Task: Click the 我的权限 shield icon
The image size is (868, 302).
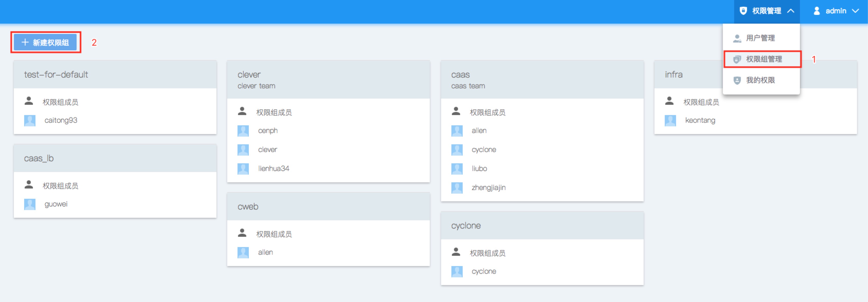Action: [x=737, y=80]
